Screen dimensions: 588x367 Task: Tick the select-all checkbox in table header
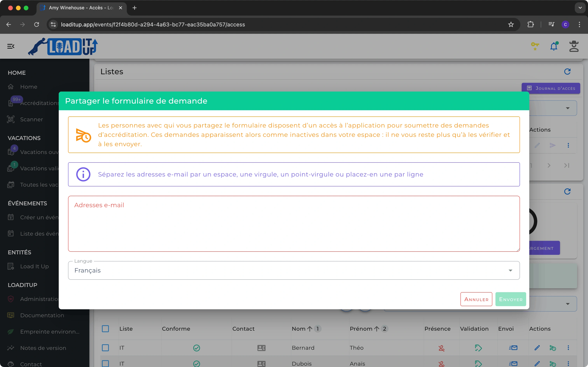(x=105, y=329)
